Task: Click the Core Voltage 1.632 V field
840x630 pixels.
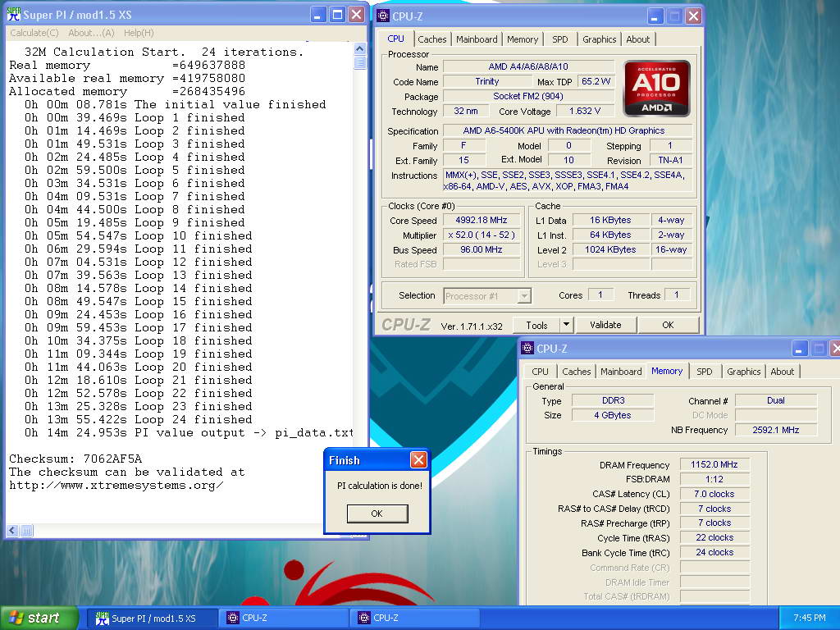Action: 584,111
